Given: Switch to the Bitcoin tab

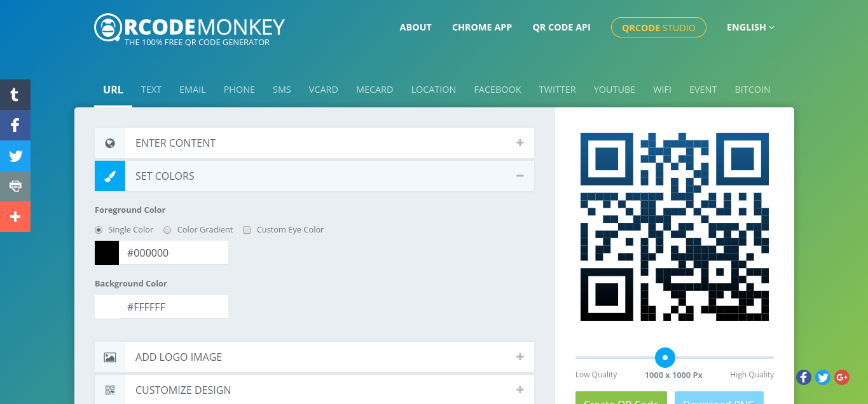Looking at the screenshot, I should pos(753,90).
